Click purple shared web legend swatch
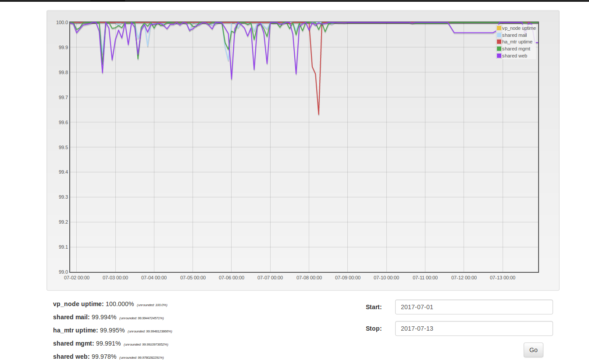 pos(499,56)
